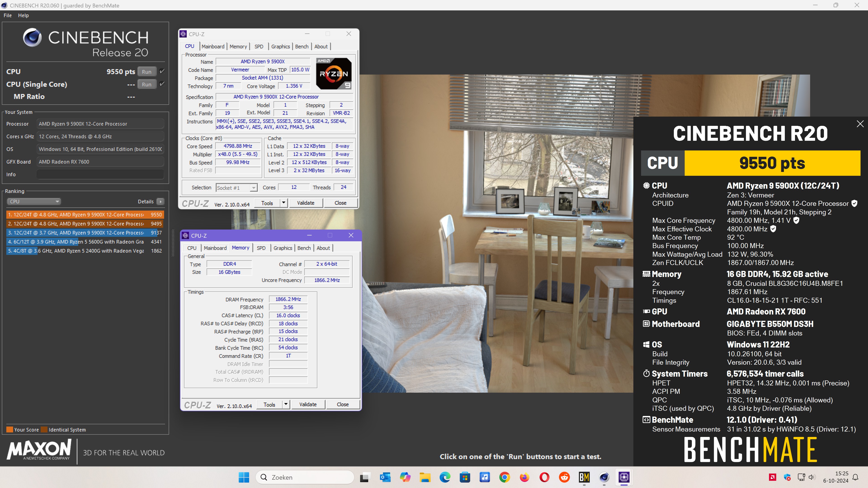Switch to About tab in lower CPU-Z
The image size is (868, 488).
click(323, 248)
